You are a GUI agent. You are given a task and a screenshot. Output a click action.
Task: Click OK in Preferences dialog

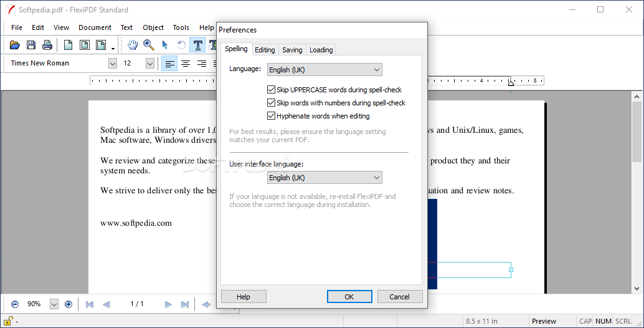tap(349, 297)
